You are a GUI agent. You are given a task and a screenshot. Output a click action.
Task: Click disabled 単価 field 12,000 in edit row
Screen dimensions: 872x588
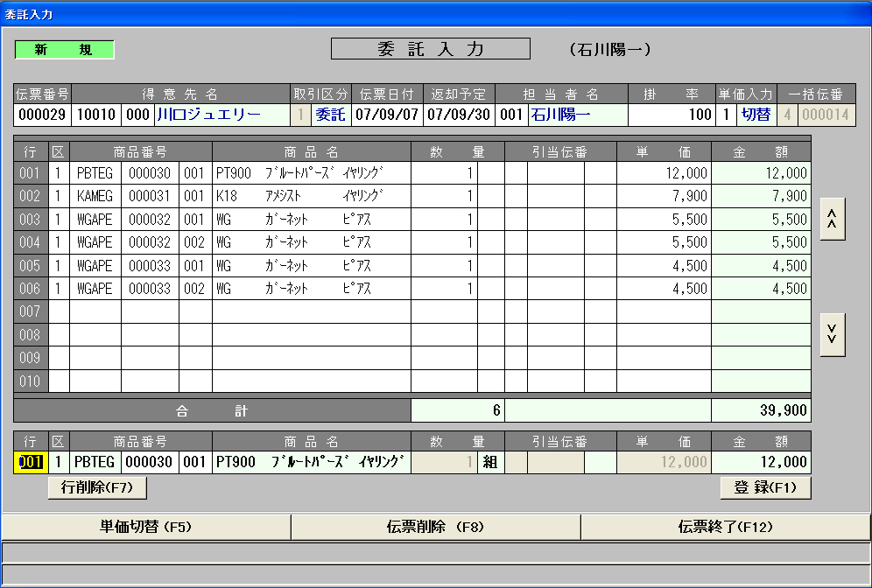(x=664, y=462)
